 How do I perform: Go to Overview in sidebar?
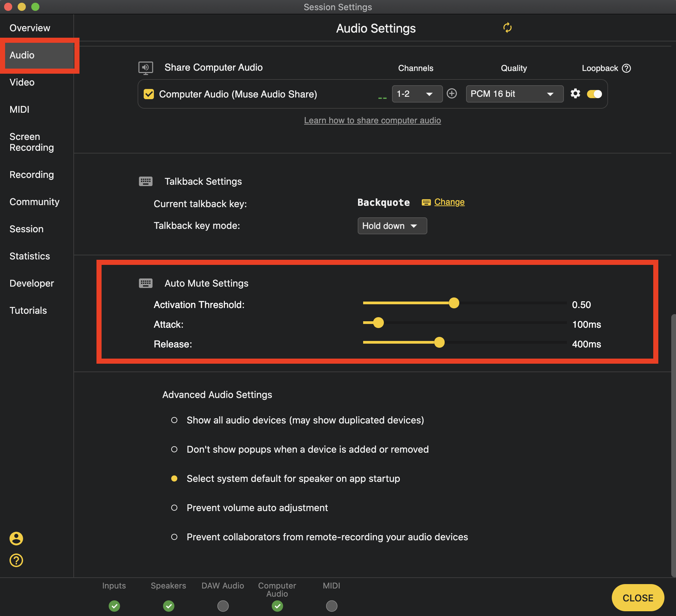(x=30, y=28)
